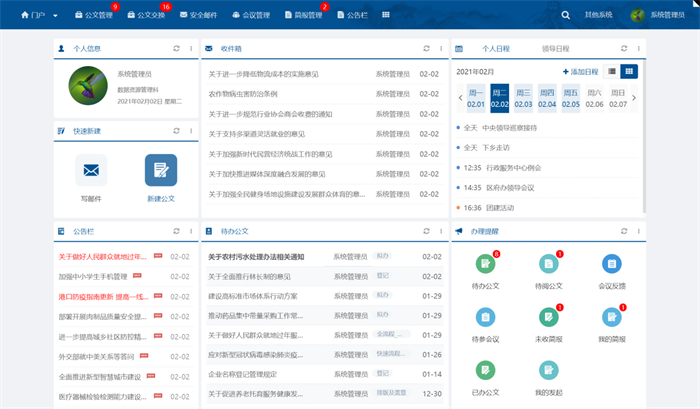700x409 pixels.
Task: Select 周四 02.04 in the week strip
Action: pyautogui.click(x=547, y=97)
